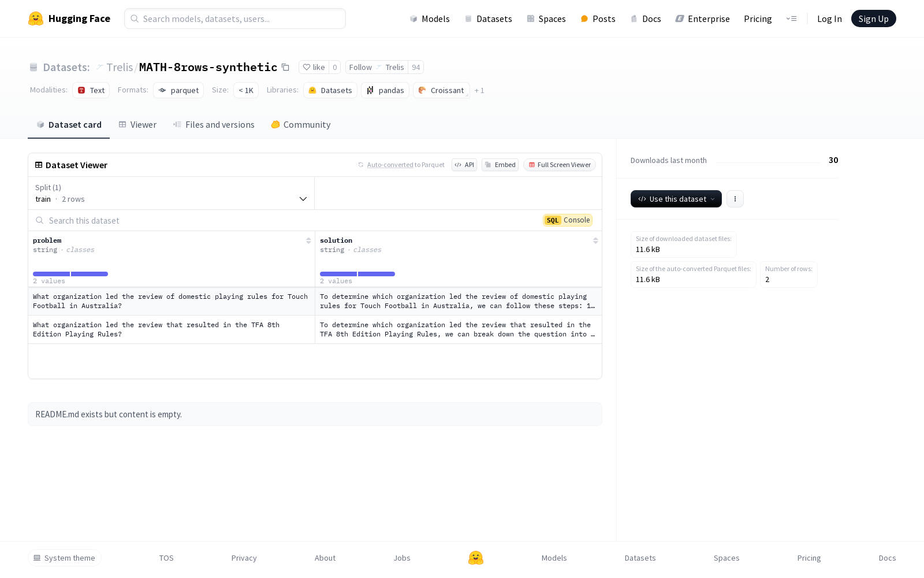The height and width of the screenshot is (578, 924).
Task: Open solution cell mentioning 'break down the question'
Action: pos(459,329)
